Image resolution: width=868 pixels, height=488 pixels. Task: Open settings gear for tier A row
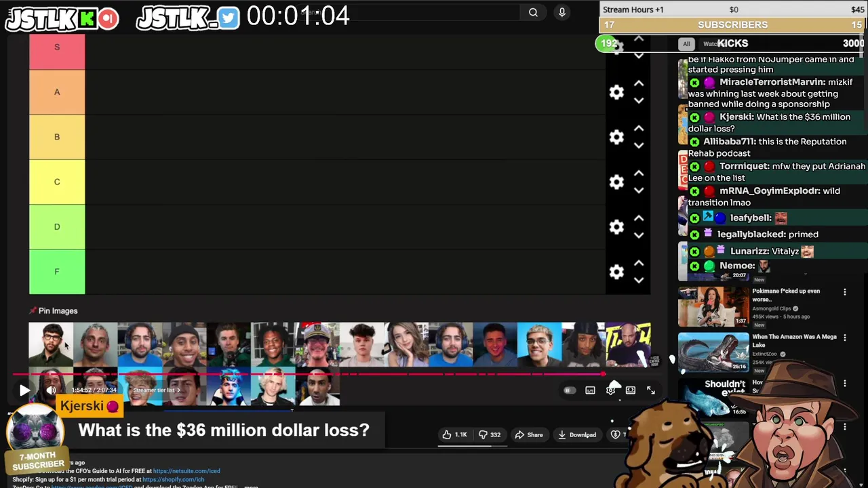[616, 92]
